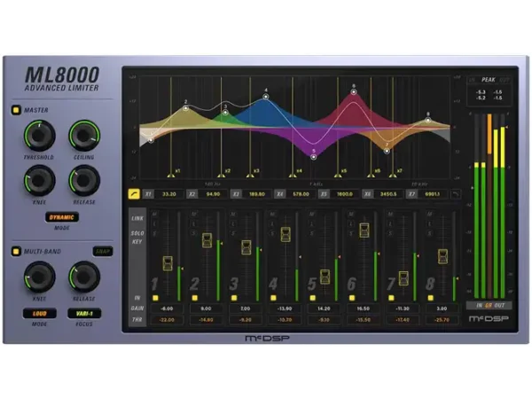Click the S solo button on band 3
The image size is (532, 399).
233,233
